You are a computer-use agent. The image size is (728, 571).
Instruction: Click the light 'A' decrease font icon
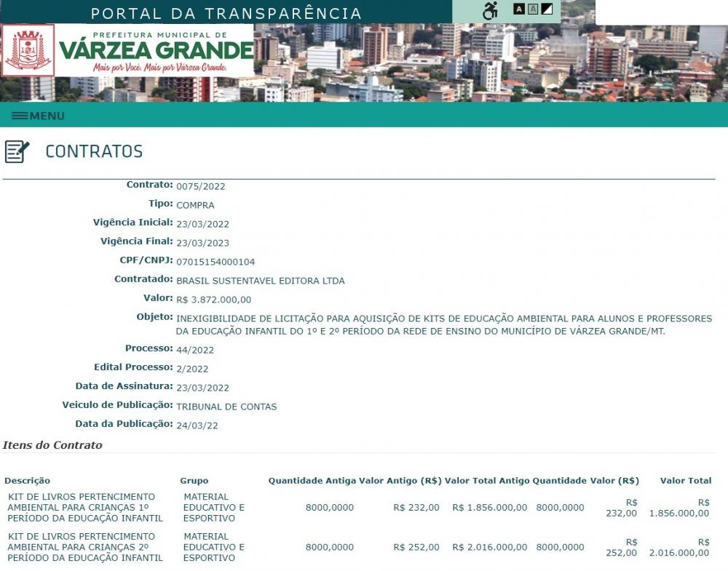533,9
